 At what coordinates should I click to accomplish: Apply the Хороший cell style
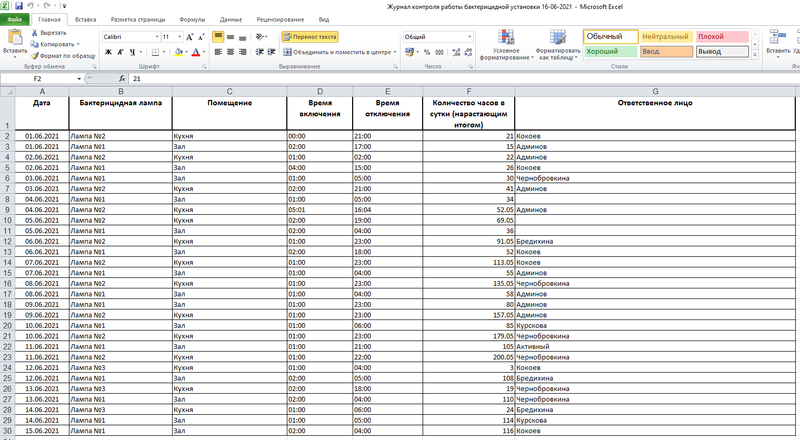pos(611,52)
